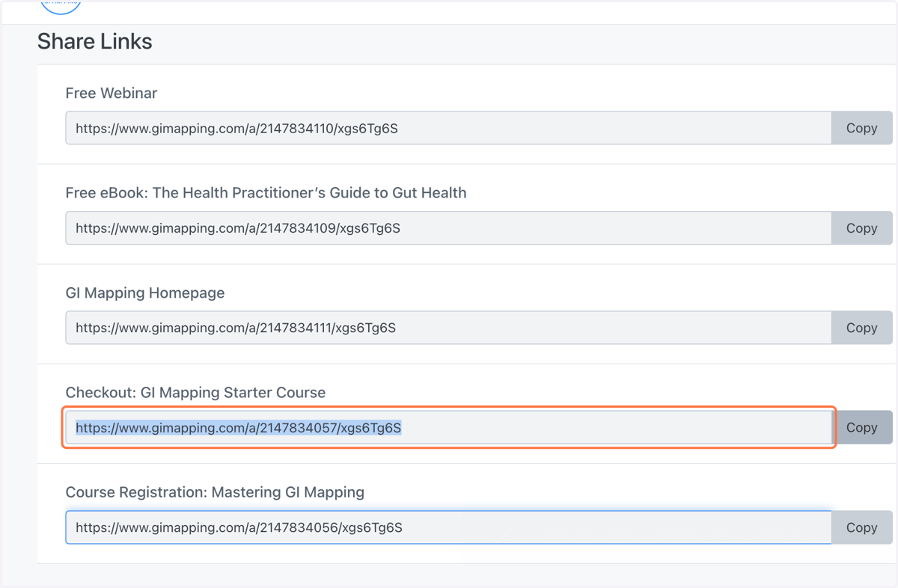This screenshot has height=588, width=898.
Task: Copy the Free eBook share link
Action: point(862,228)
